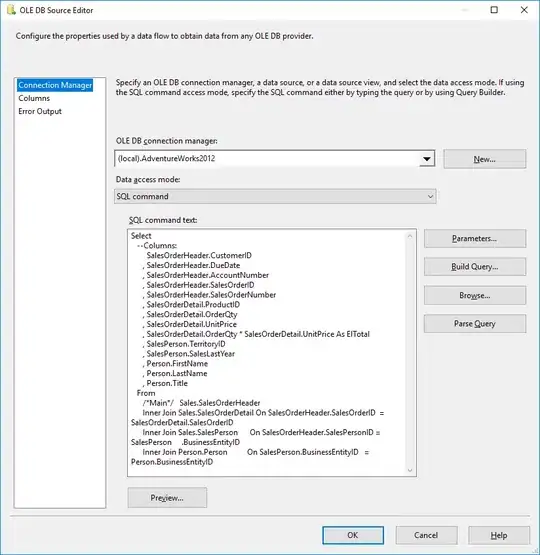Click the 'SalesOrderDetail.ProductID' line

point(191,305)
